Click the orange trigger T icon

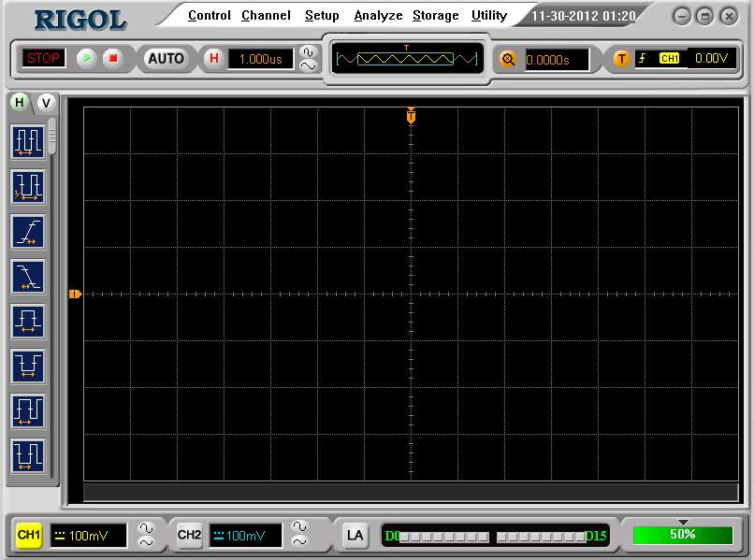(621, 58)
